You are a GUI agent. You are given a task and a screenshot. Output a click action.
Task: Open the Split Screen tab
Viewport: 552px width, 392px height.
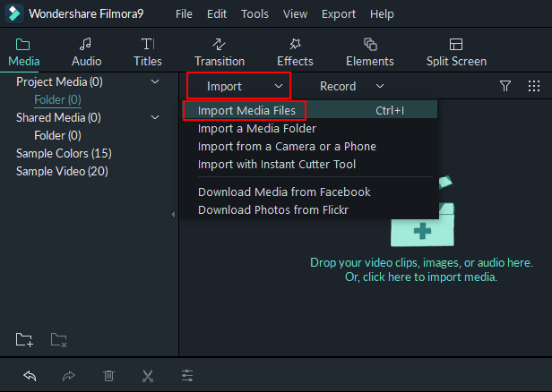(456, 52)
